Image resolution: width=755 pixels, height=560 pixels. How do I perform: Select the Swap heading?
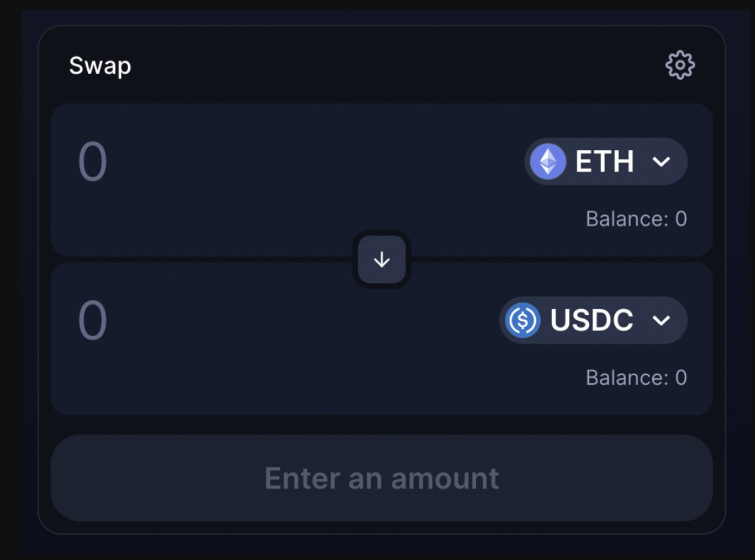tap(100, 65)
